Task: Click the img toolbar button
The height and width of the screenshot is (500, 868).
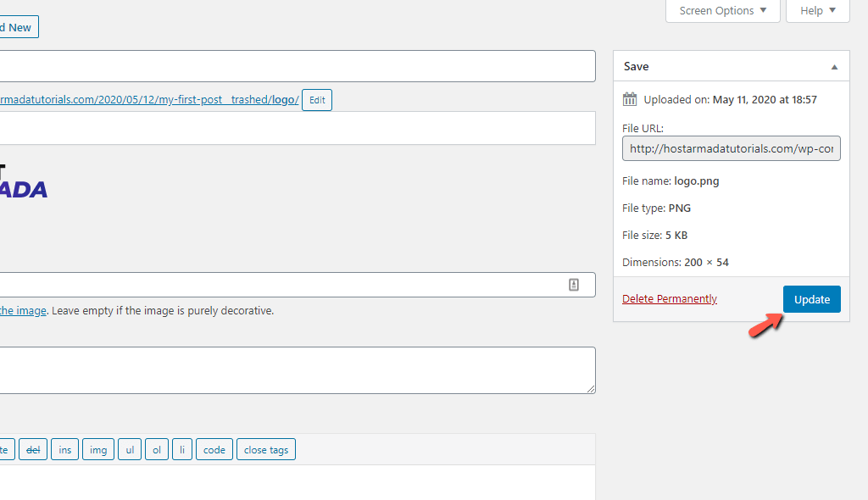Action: pos(98,450)
